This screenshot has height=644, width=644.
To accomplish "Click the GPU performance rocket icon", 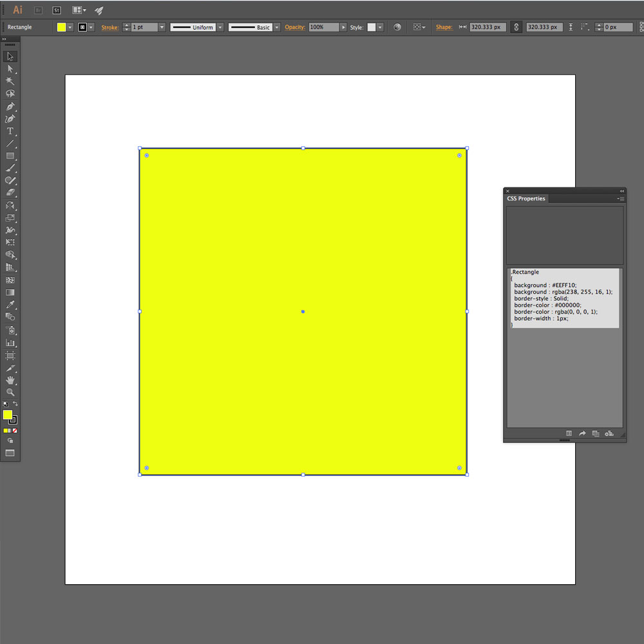I will (x=99, y=10).
